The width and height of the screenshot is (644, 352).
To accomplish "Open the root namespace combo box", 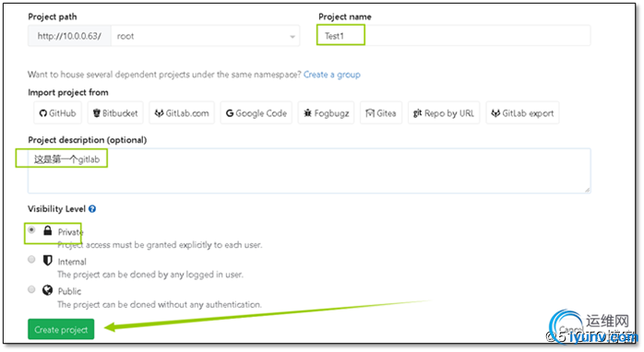I will 206,36.
